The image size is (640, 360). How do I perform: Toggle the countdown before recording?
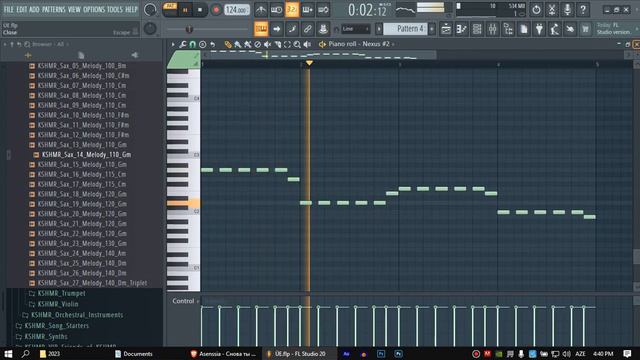291,10
